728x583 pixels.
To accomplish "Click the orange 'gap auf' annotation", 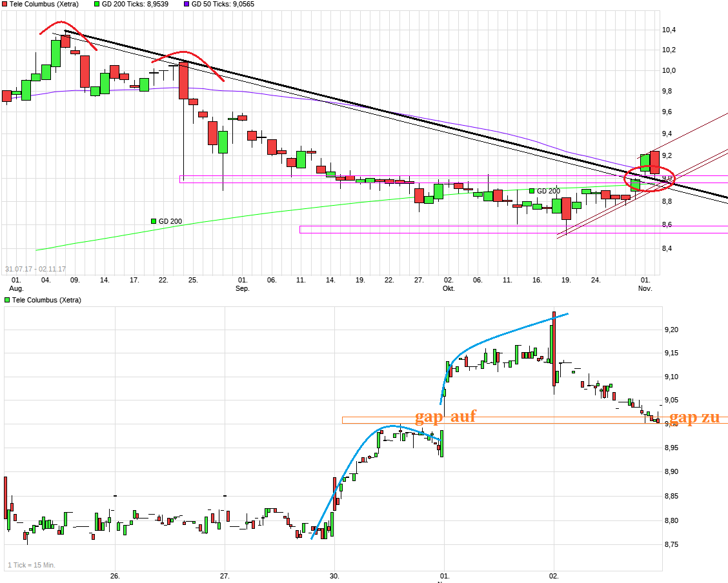I will (445, 417).
